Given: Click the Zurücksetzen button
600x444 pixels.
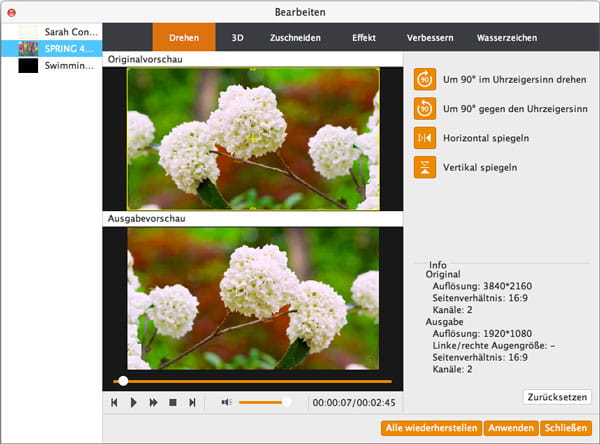Looking at the screenshot, I should (x=557, y=397).
